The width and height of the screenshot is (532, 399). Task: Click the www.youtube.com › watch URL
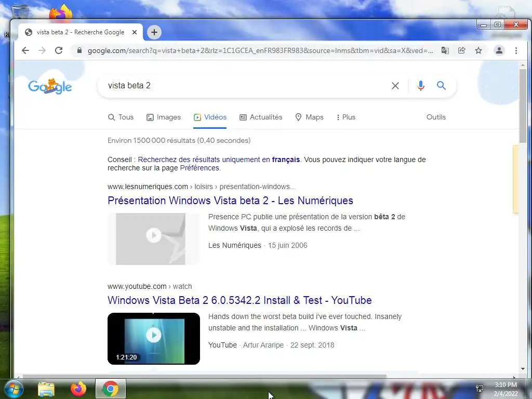coord(150,286)
